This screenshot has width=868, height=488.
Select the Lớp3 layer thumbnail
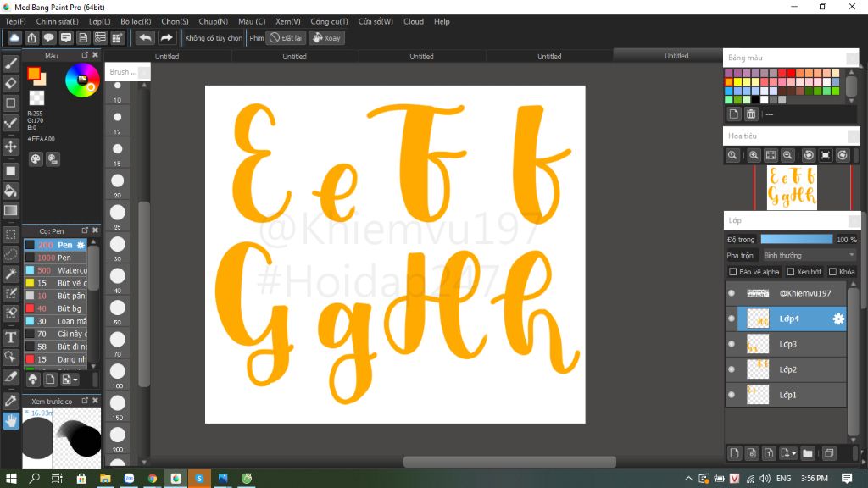(x=757, y=344)
